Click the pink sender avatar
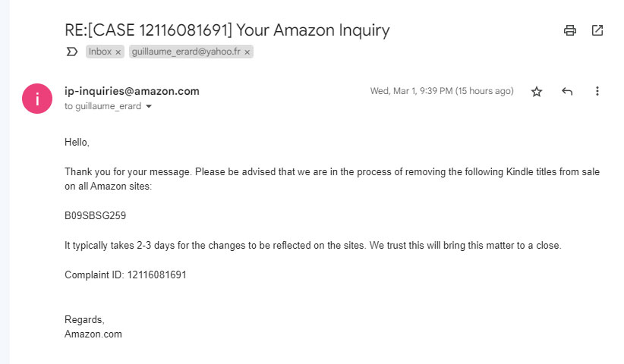 tap(36, 99)
